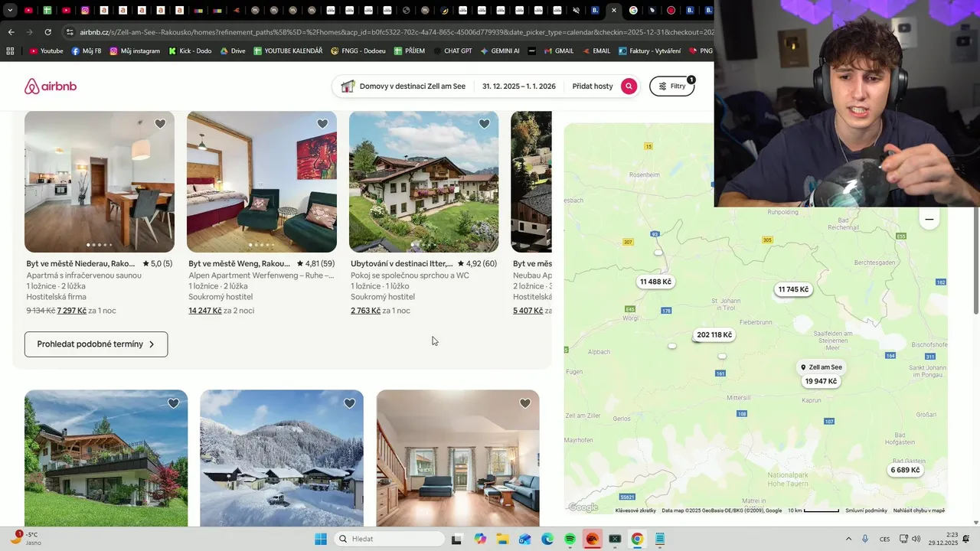Heart the wooden-floor living room listing

coord(525,403)
